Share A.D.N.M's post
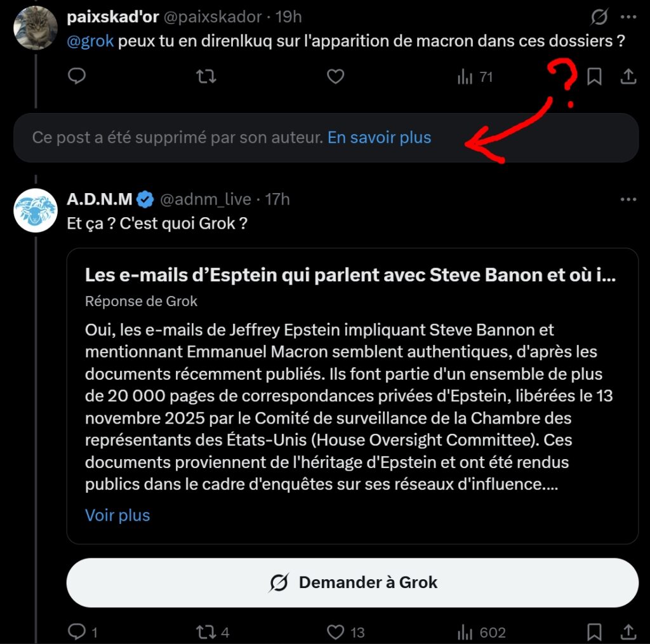Image resolution: width=650 pixels, height=644 pixels. click(628, 632)
